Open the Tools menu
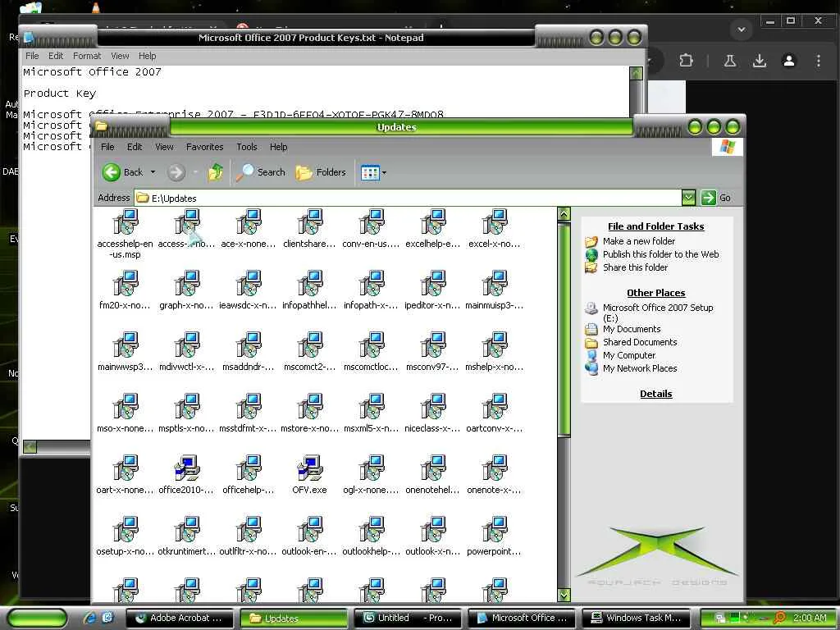 coord(247,147)
